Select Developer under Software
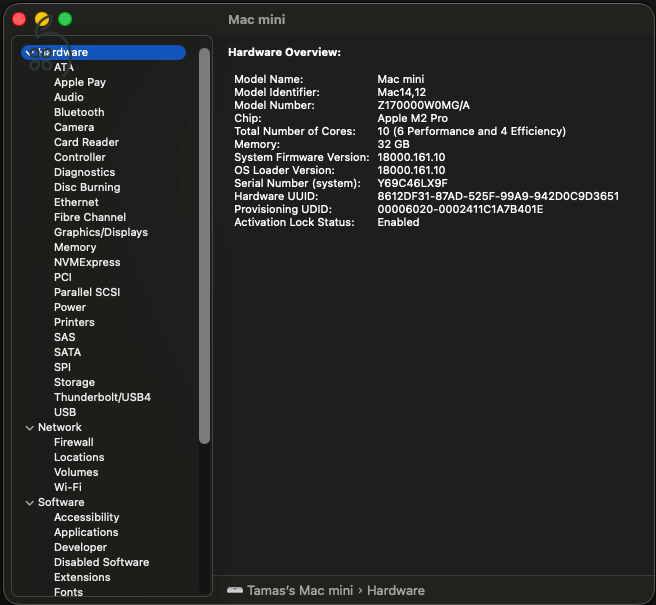This screenshot has width=656, height=605. click(80, 548)
